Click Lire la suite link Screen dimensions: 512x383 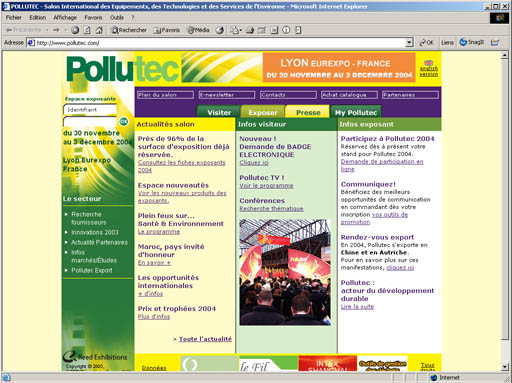pos(357,307)
